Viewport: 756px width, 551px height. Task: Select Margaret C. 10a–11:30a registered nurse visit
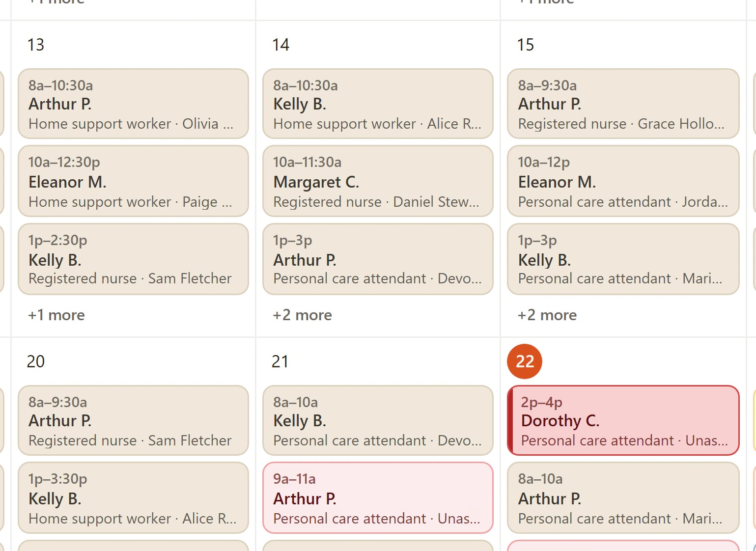pos(378,181)
